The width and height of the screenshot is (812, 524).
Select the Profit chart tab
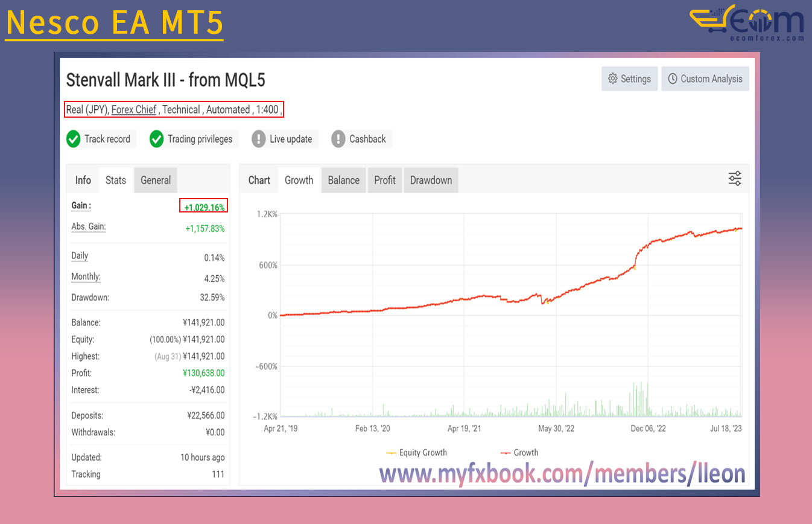(x=385, y=181)
